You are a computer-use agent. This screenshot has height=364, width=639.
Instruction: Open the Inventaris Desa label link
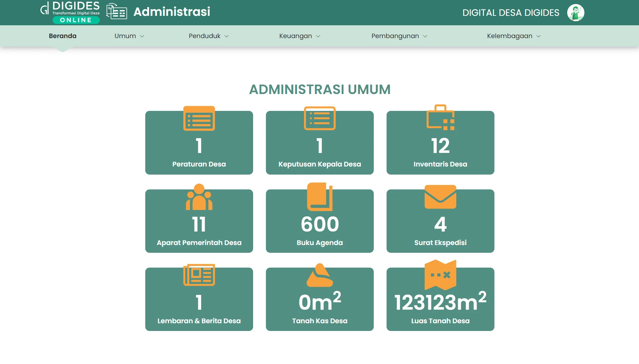[440, 164]
